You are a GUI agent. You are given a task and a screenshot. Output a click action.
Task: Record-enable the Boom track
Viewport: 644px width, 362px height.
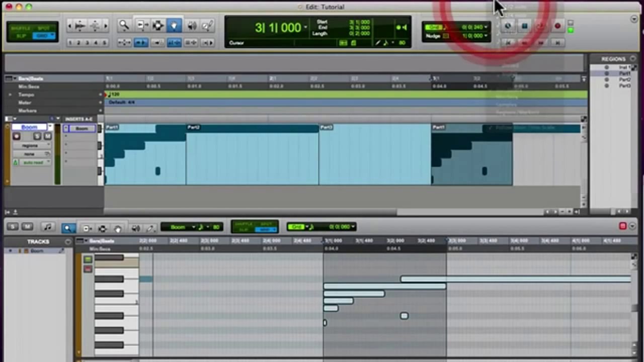[x=17, y=137]
